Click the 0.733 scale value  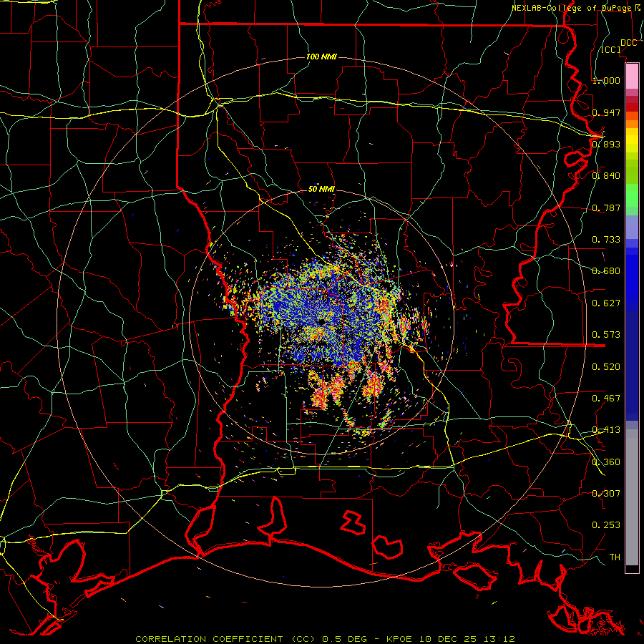(606, 240)
